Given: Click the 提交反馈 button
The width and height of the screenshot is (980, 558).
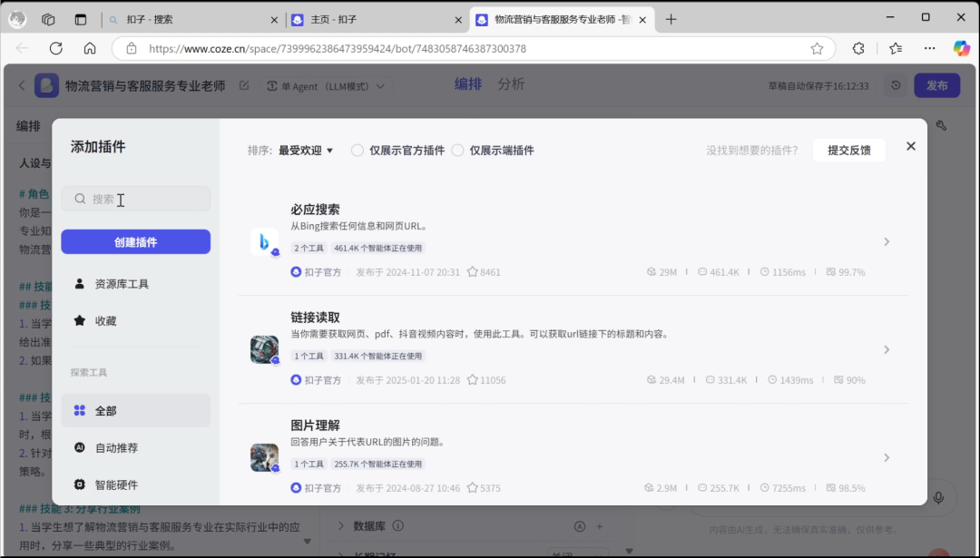Looking at the screenshot, I should (849, 151).
